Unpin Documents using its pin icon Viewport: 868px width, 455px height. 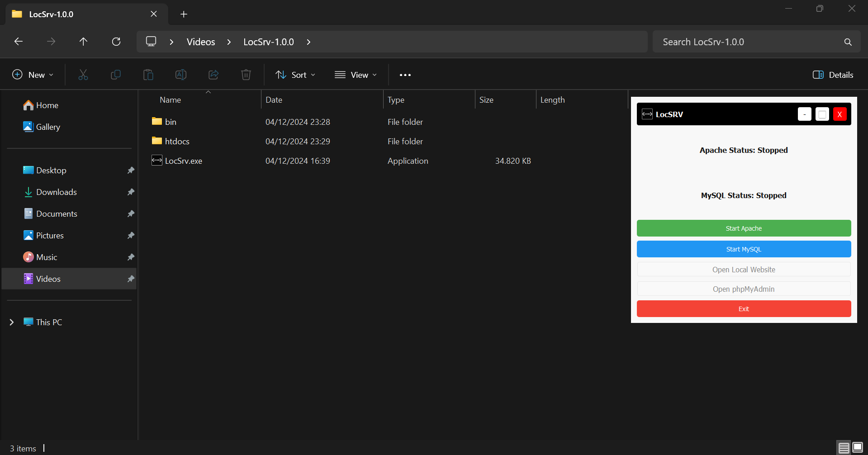coord(131,214)
